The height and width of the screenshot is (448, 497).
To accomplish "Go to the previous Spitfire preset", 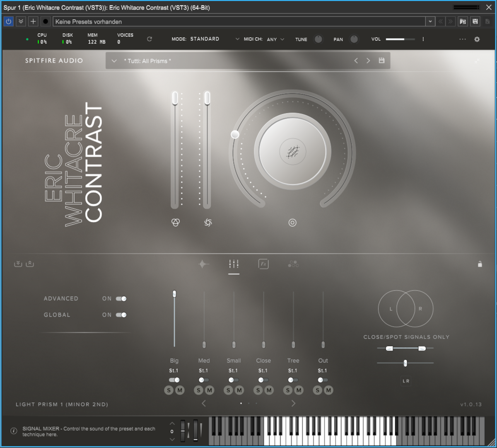I will coord(356,61).
